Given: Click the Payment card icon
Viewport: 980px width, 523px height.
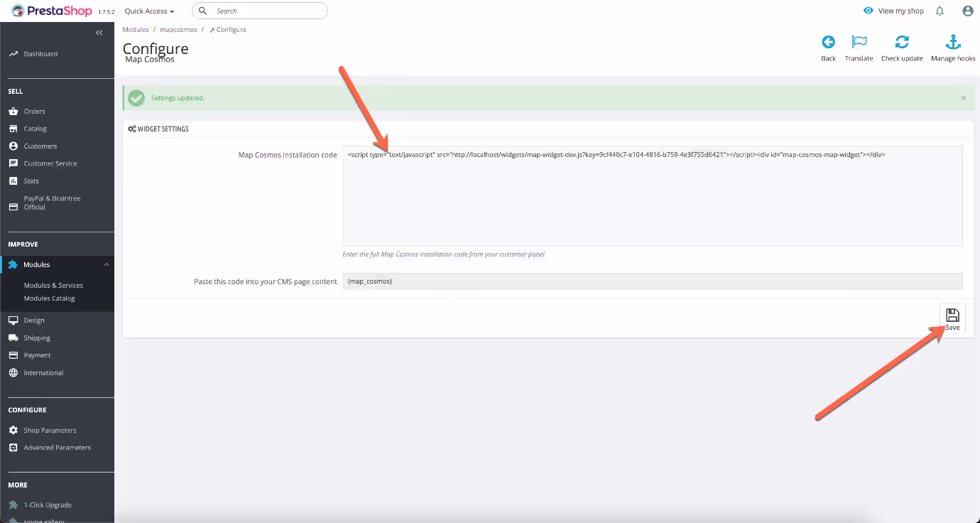Looking at the screenshot, I should point(13,355).
